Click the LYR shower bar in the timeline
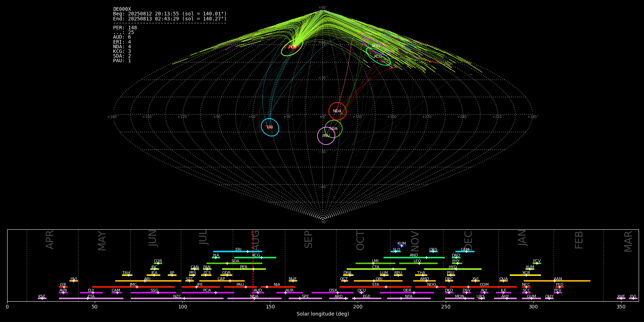 tap(63, 287)
